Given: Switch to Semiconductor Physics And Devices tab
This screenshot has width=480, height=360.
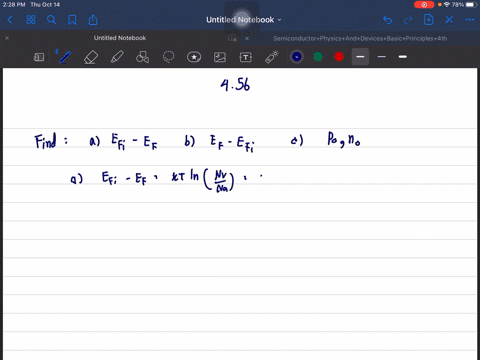Looking at the screenshot, I should (360, 38).
